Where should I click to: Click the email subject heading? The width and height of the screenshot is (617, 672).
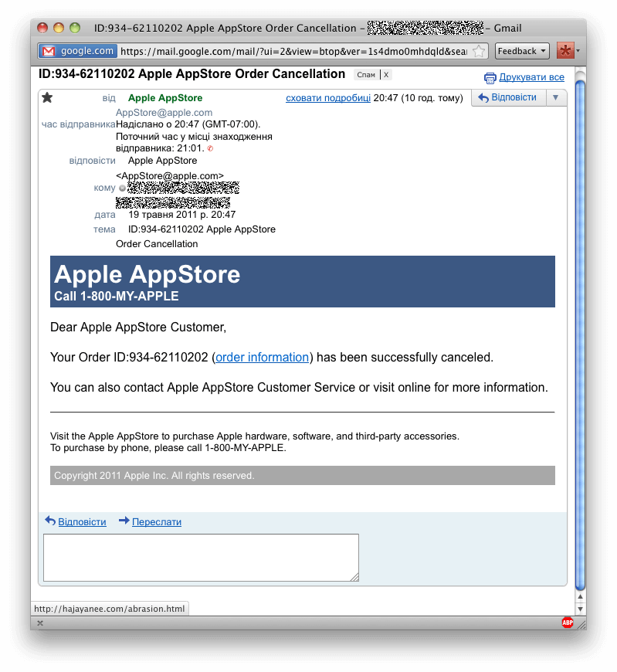(x=192, y=73)
